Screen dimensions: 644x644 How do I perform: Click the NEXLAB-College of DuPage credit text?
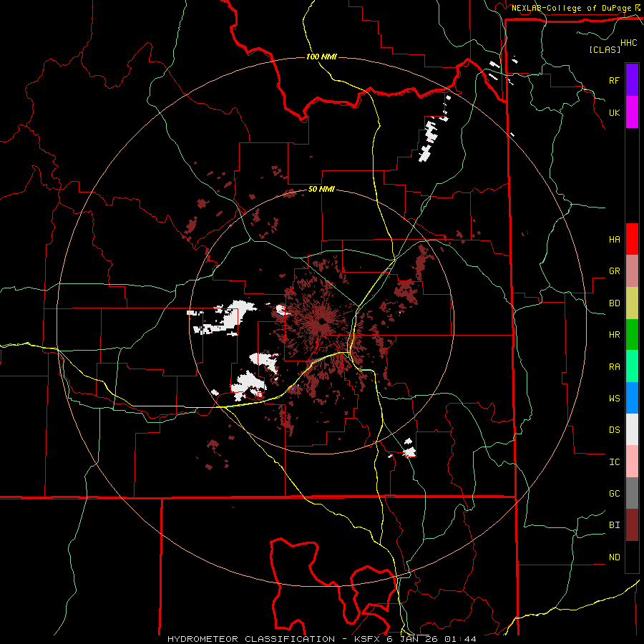click(x=572, y=8)
